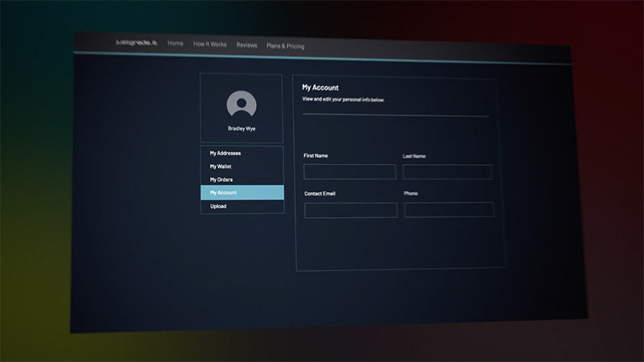Open My Wallet section
Screen dimensions: 644x362
click(x=221, y=167)
